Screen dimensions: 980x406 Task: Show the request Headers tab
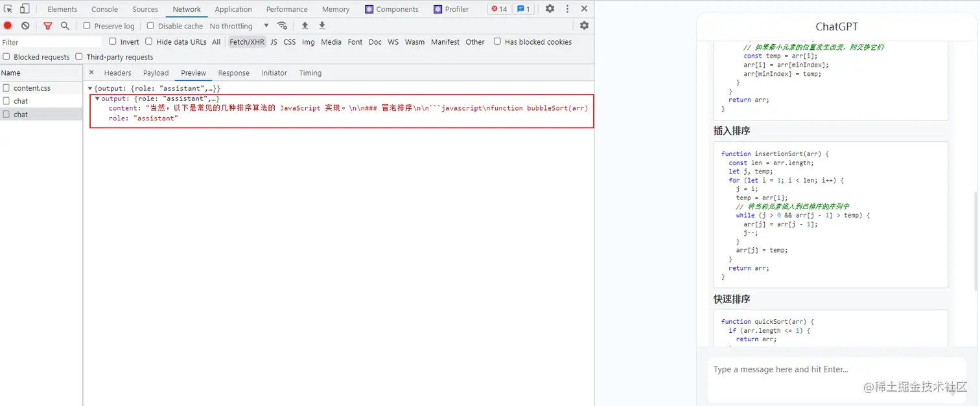[x=117, y=73]
